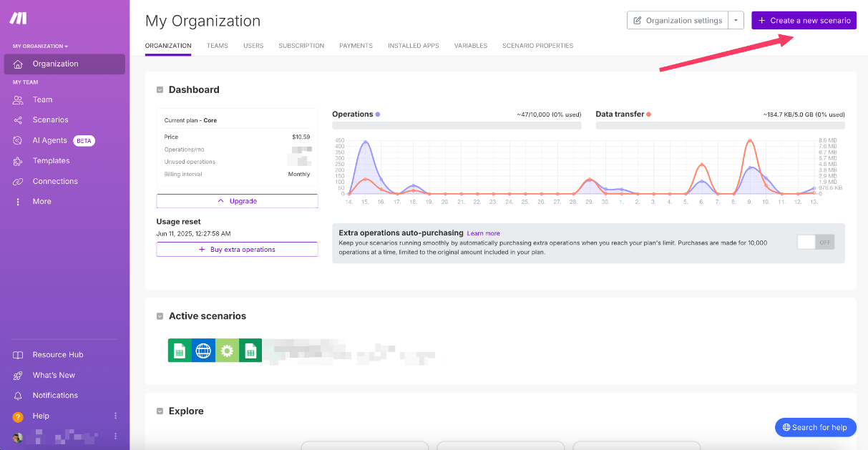Click Search for help button
Image resolution: width=868 pixels, height=450 pixels.
[x=815, y=427]
